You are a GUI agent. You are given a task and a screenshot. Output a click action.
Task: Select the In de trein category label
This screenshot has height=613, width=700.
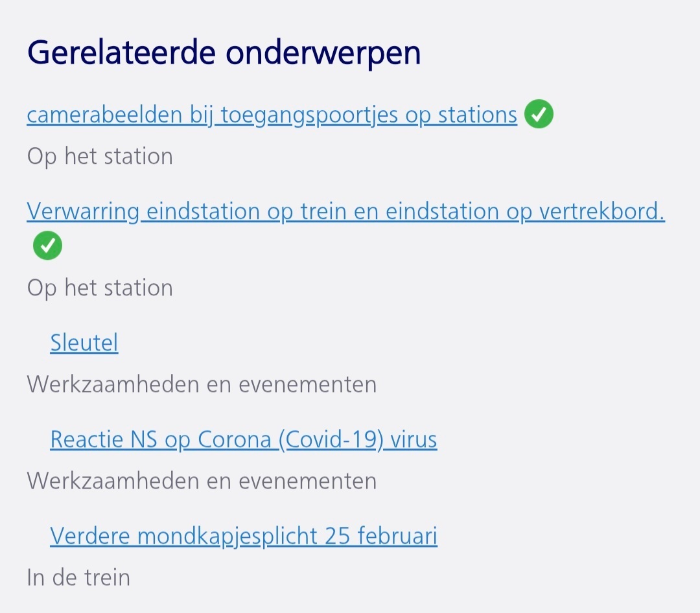point(78,577)
